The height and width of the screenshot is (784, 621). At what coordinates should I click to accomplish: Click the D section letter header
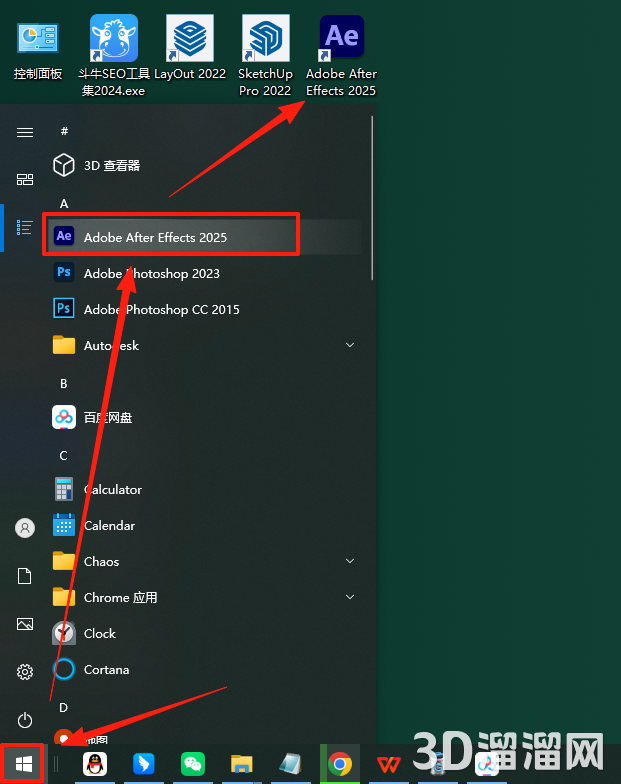click(x=64, y=708)
